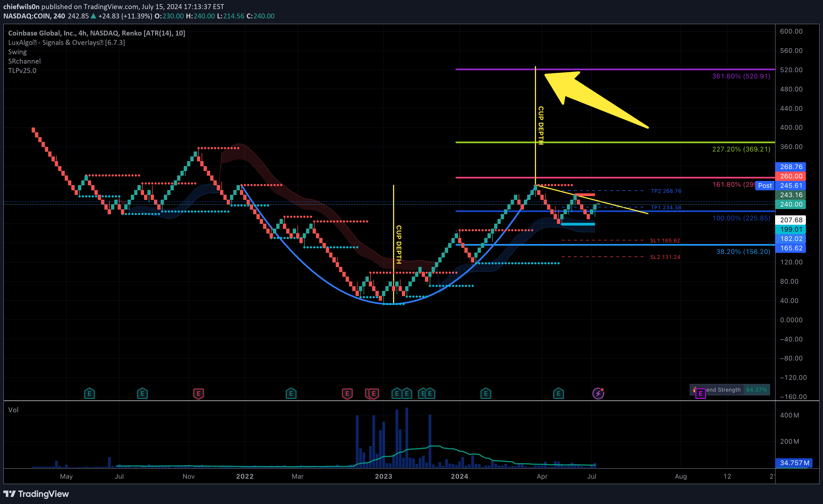
Task: Select the TLPv25.0 indicator legend entry
Action: click(x=22, y=71)
